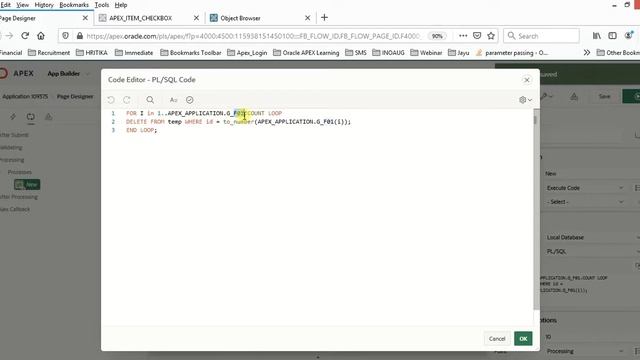Click the URL address bar

click(253, 36)
